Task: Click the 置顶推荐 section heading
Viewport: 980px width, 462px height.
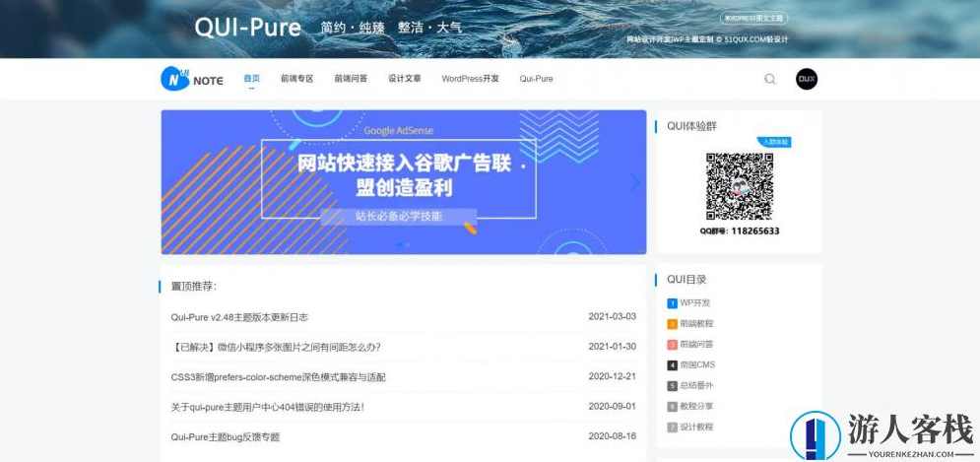Action: [x=194, y=287]
